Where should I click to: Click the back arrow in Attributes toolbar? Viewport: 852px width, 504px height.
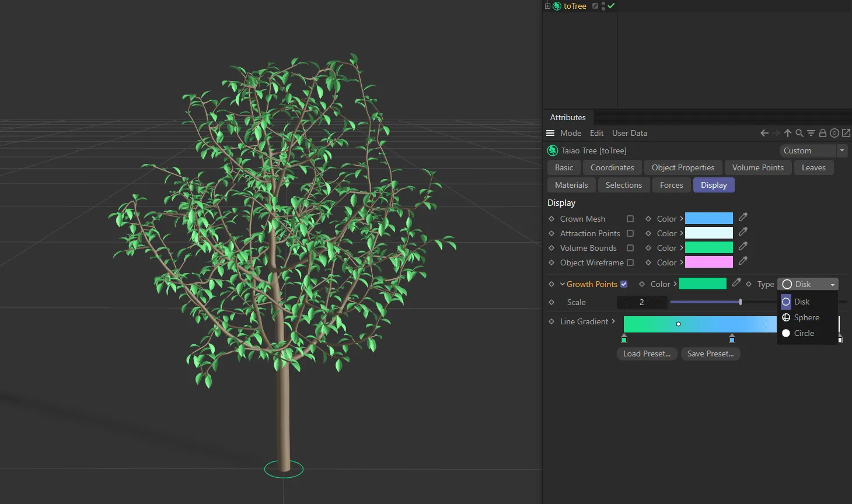(764, 133)
